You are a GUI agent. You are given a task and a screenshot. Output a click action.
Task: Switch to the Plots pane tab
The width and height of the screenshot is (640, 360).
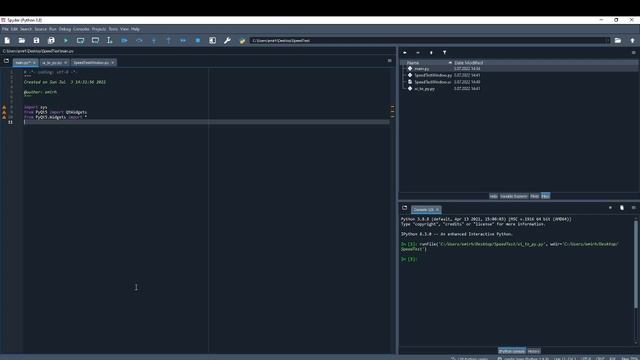(x=534, y=196)
